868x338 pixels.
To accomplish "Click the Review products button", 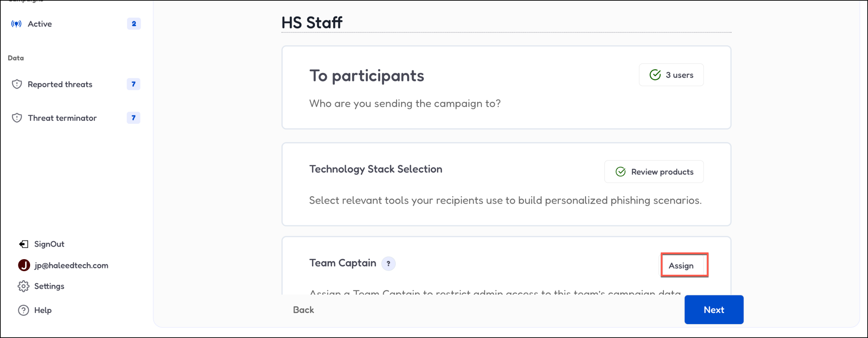I will (654, 172).
